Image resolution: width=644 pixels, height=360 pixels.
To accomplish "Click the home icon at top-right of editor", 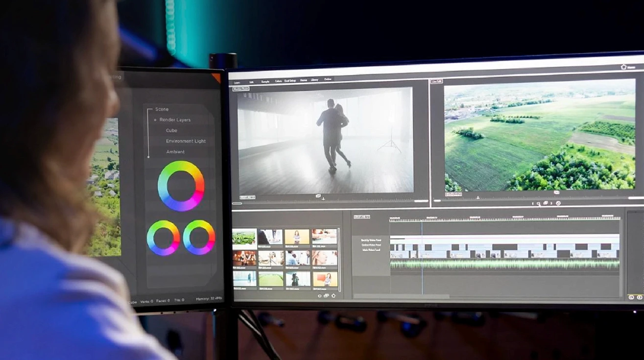I will click(623, 67).
